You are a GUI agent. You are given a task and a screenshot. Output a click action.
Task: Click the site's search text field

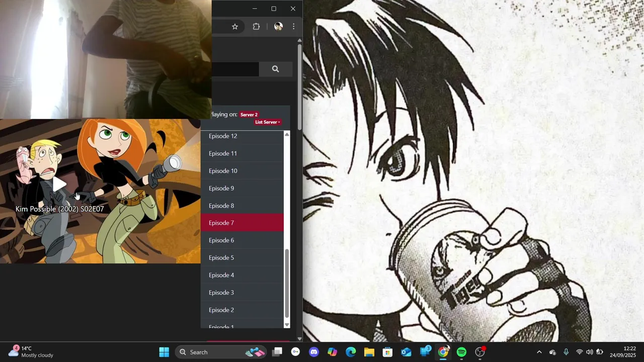click(235, 69)
